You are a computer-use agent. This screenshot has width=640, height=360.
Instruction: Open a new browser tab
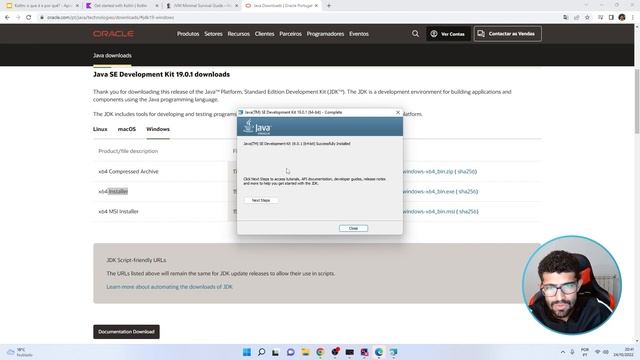(329, 6)
